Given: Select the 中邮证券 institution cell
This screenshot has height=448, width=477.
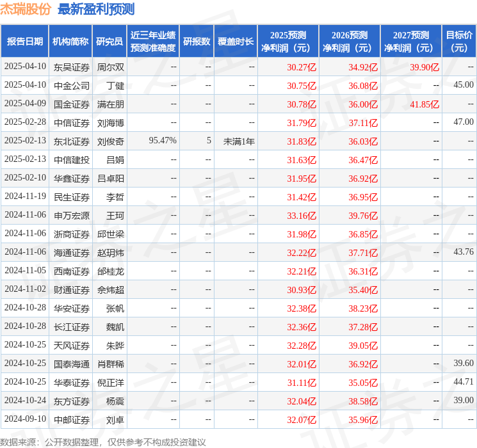Looking at the screenshot, I should point(72,420).
